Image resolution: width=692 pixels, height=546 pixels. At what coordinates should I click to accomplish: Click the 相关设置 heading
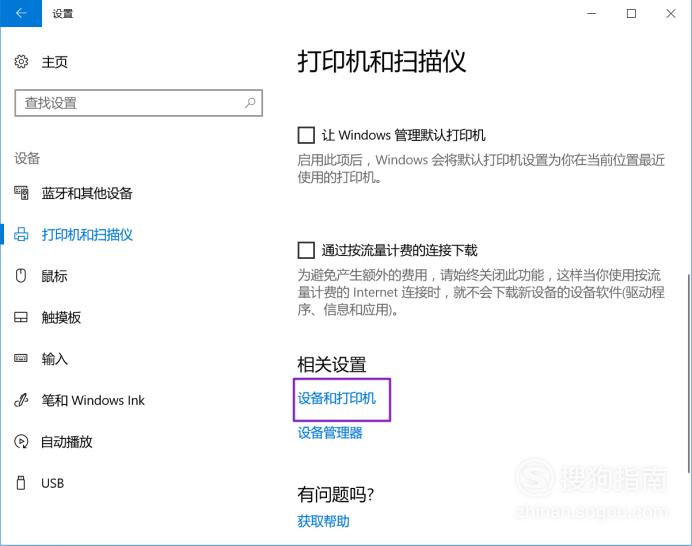(332, 365)
